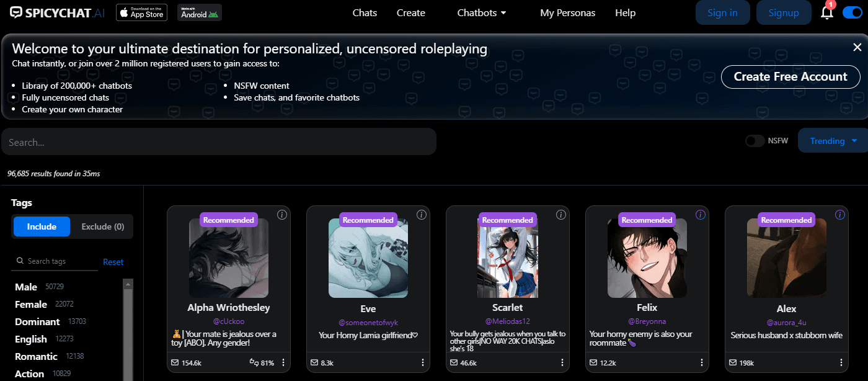The width and height of the screenshot is (868, 381).
Task: Click the Android download badge
Action: click(199, 12)
